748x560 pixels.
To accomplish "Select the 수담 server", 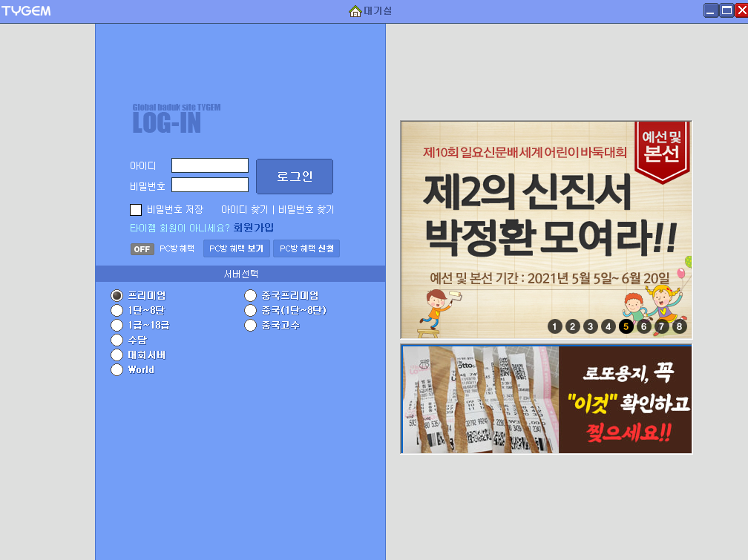I will tap(117, 340).
